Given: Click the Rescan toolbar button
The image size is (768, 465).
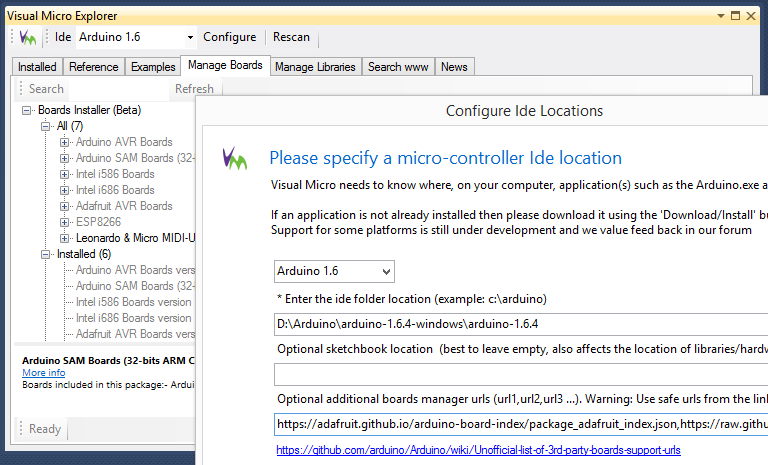Looking at the screenshot, I should [291, 37].
